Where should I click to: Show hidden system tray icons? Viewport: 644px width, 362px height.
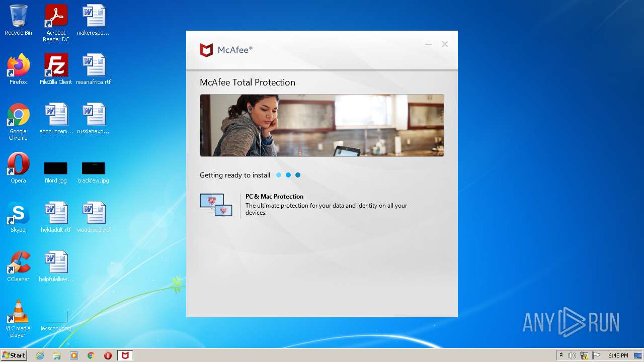561,355
